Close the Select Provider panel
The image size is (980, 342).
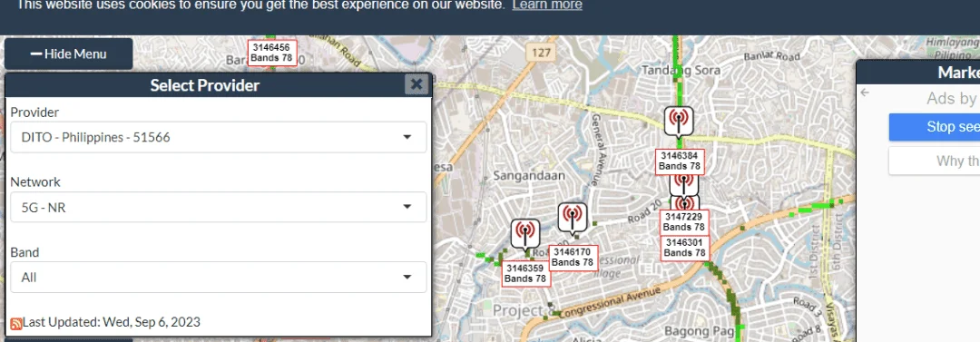click(416, 84)
